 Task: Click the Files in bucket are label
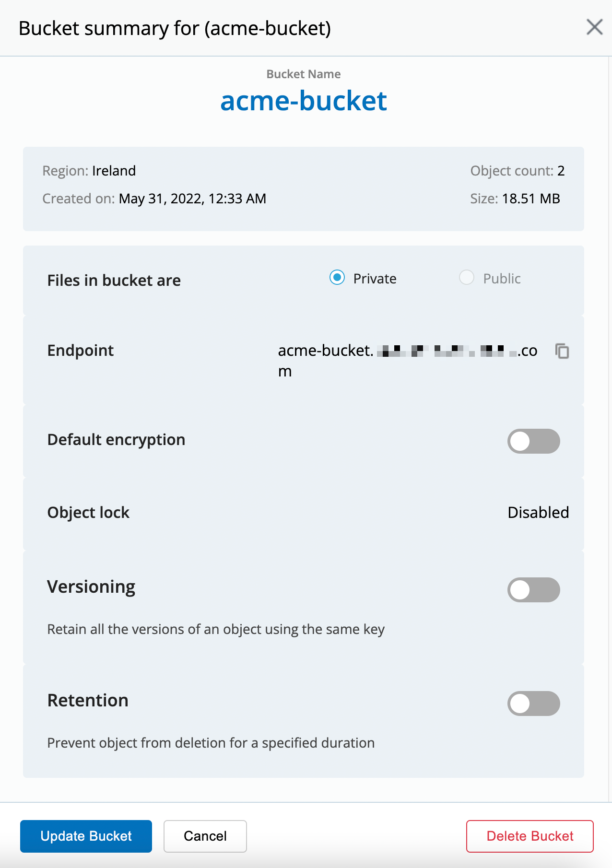[x=113, y=280]
